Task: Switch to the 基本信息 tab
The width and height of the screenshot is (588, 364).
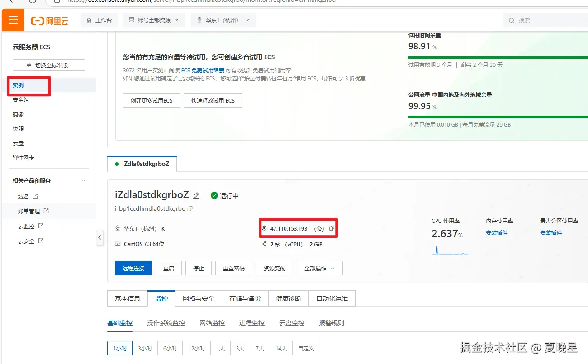Action: coord(128,298)
